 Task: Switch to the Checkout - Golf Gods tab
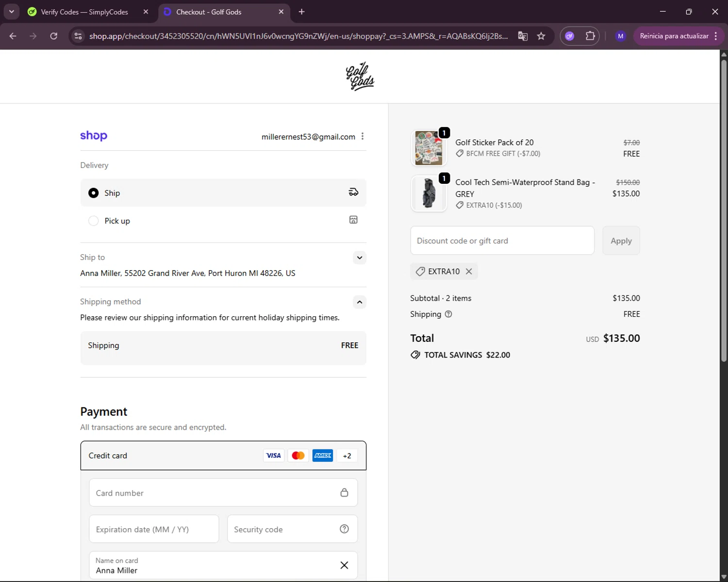(209, 12)
